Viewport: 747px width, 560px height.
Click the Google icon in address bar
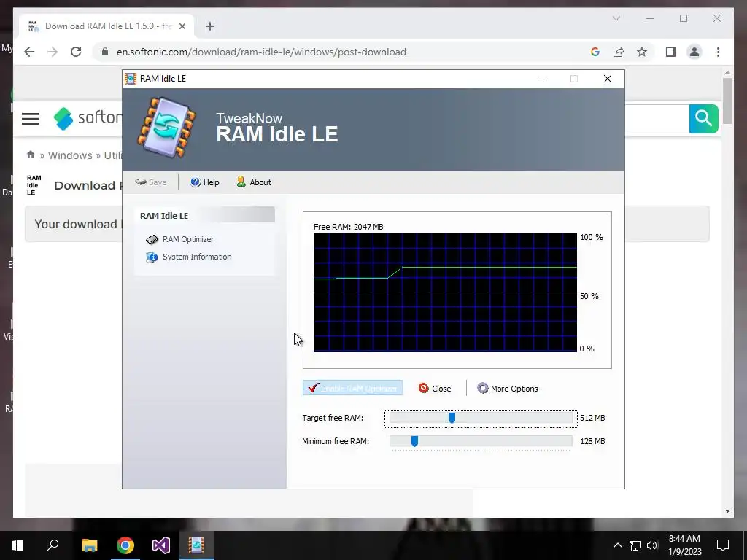(x=595, y=52)
